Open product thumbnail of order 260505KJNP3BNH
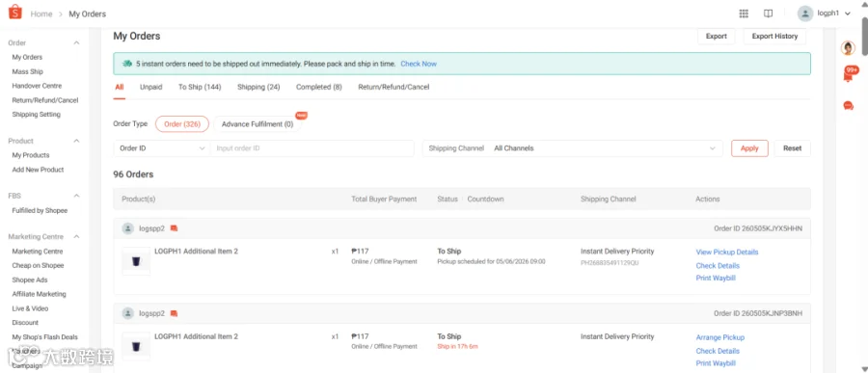This screenshot has width=868, height=373. [x=136, y=346]
